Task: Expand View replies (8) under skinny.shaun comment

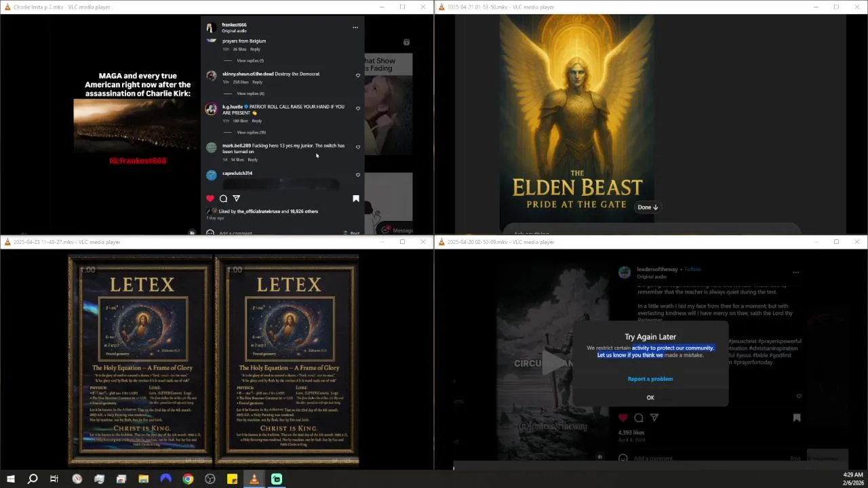Action: coord(250,94)
